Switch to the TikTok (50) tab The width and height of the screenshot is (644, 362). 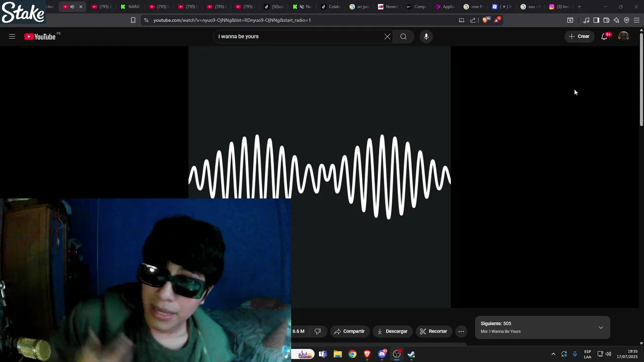point(274,7)
